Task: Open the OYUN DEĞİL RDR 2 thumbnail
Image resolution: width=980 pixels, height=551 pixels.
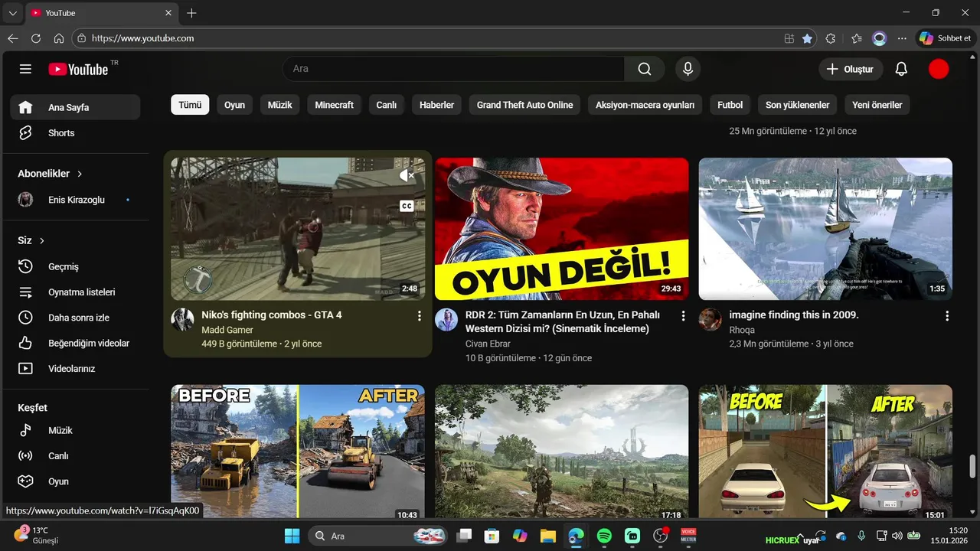Action: (561, 229)
